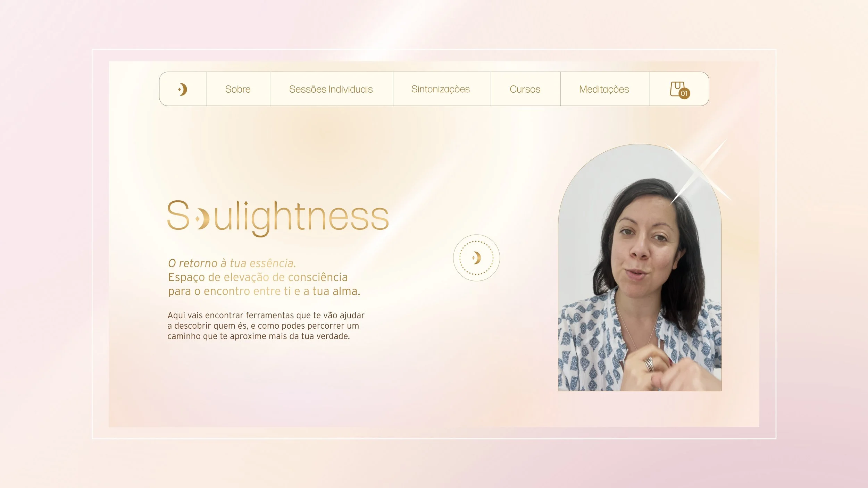868x488 pixels.
Task: Open the Sobre menu item
Action: point(238,89)
